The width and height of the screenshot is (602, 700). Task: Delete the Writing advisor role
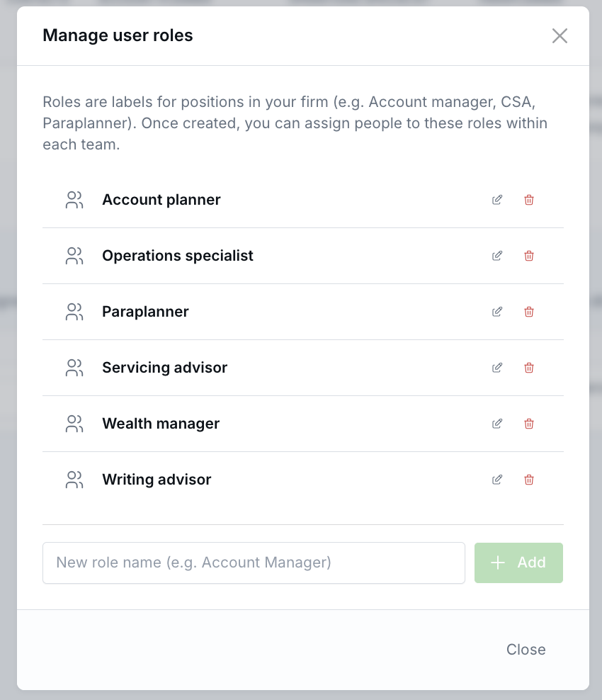click(x=528, y=480)
